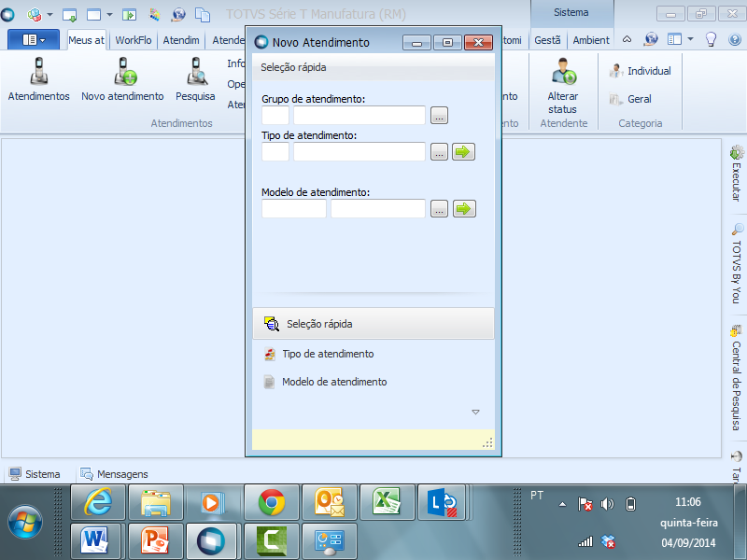This screenshot has height=560, width=747.
Task: Open lookup for Grupo de atendimento
Action: [x=439, y=115]
